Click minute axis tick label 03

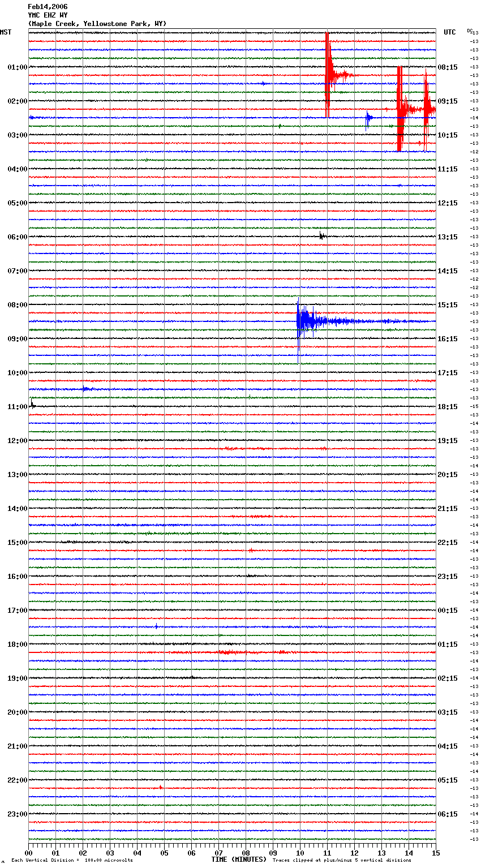click(x=110, y=853)
